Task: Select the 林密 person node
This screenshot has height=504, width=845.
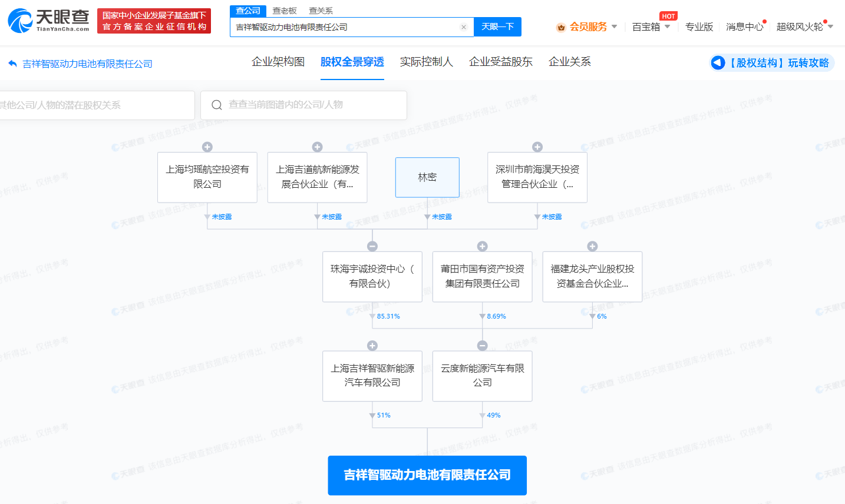Action: point(427,177)
